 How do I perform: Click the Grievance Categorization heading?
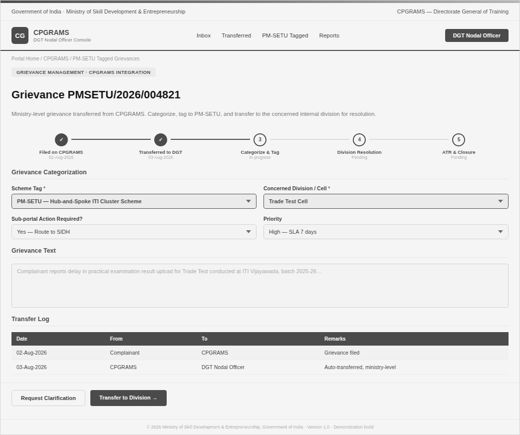pos(49,172)
